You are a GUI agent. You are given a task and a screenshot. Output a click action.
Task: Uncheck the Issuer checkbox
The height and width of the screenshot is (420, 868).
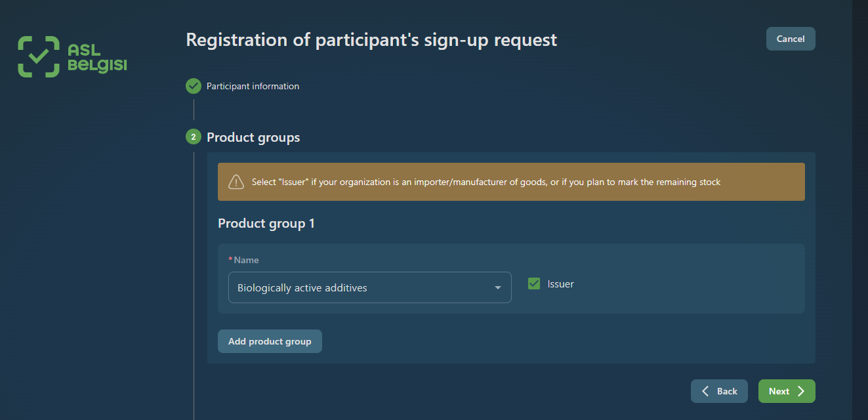click(534, 283)
